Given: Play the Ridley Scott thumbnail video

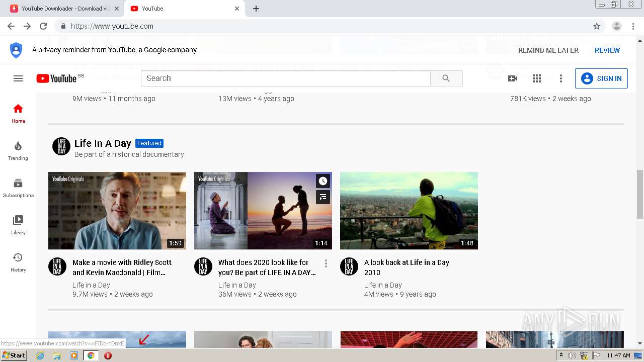Looking at the screenshot, I should [x=117, y=211].
